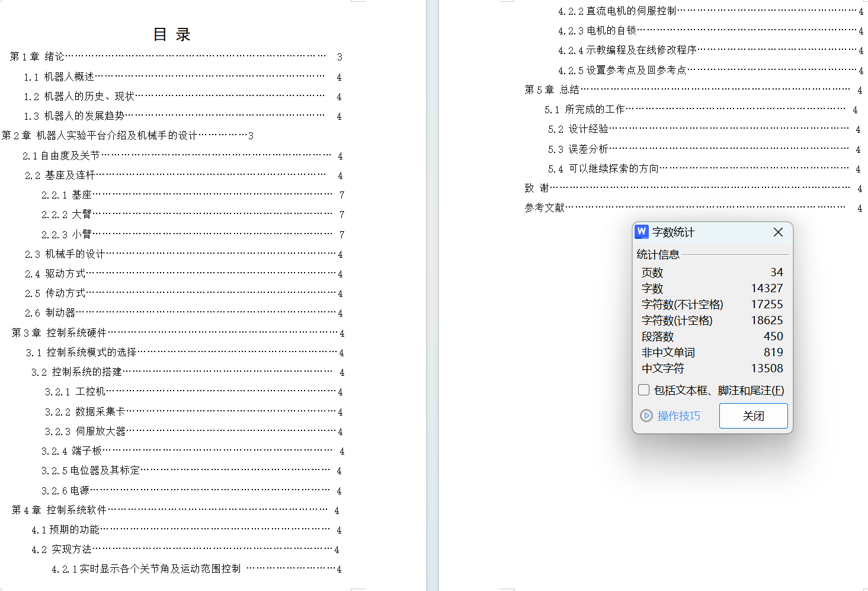Viewport: 868px width, 591px height.
Task: Select the 页数 value 34
Action: coord(777,272)
